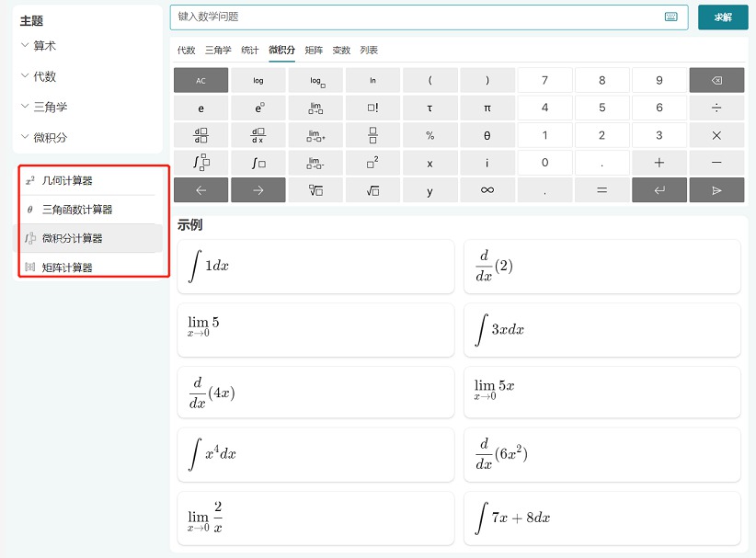Insert the square root symbol
The image size is (756, 558).
(x=372, y=191)
